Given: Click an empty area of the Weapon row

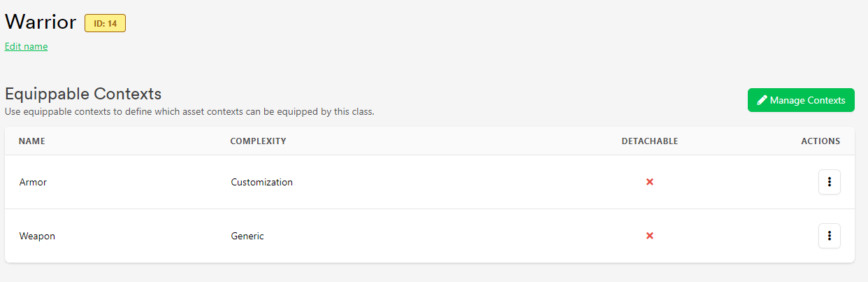Looking at the screenshot, I should 447,236.
